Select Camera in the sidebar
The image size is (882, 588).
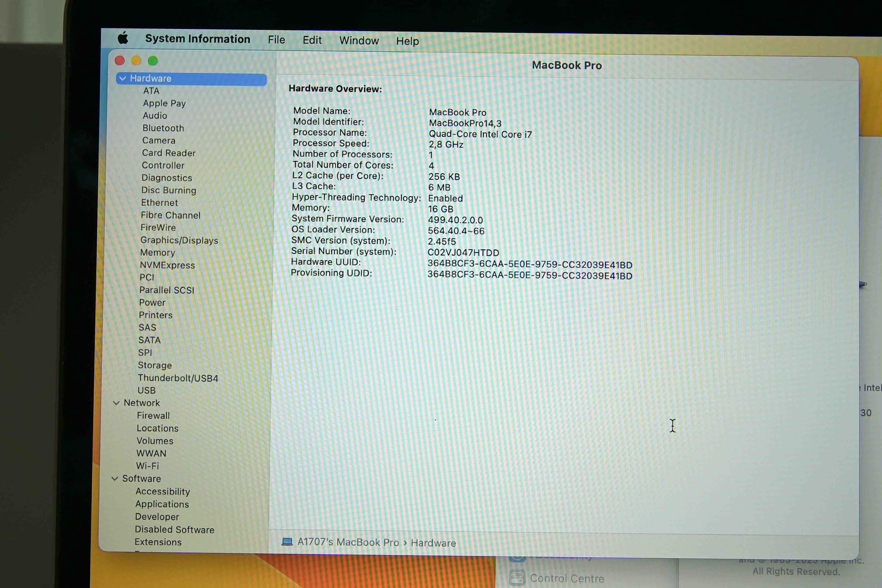click(158, 140)
